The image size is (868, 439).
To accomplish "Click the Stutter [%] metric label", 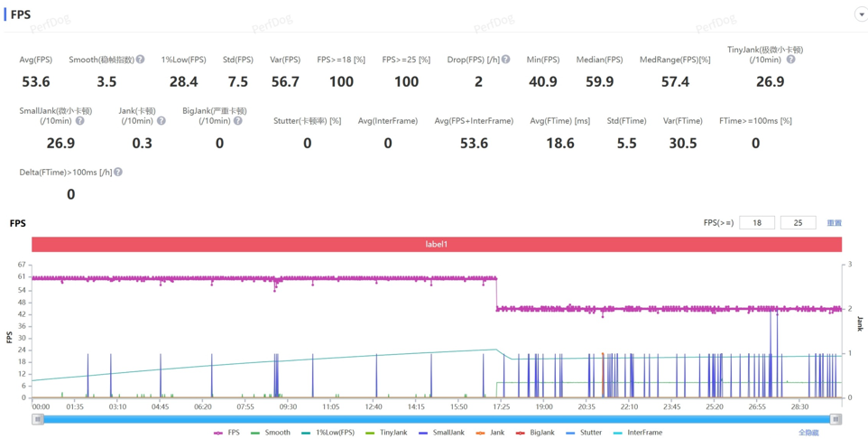I will pyautogui.click(x=308, y=121).
